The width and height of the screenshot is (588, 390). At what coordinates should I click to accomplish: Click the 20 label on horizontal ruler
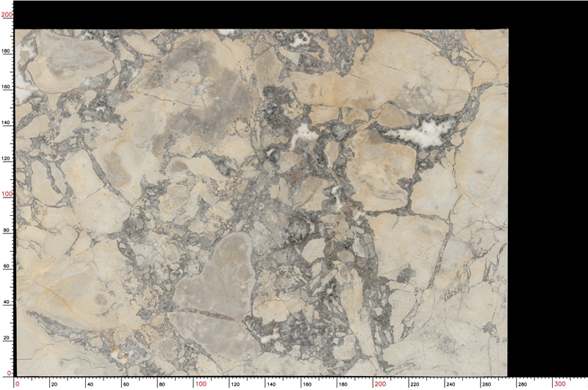coord(54,384)
